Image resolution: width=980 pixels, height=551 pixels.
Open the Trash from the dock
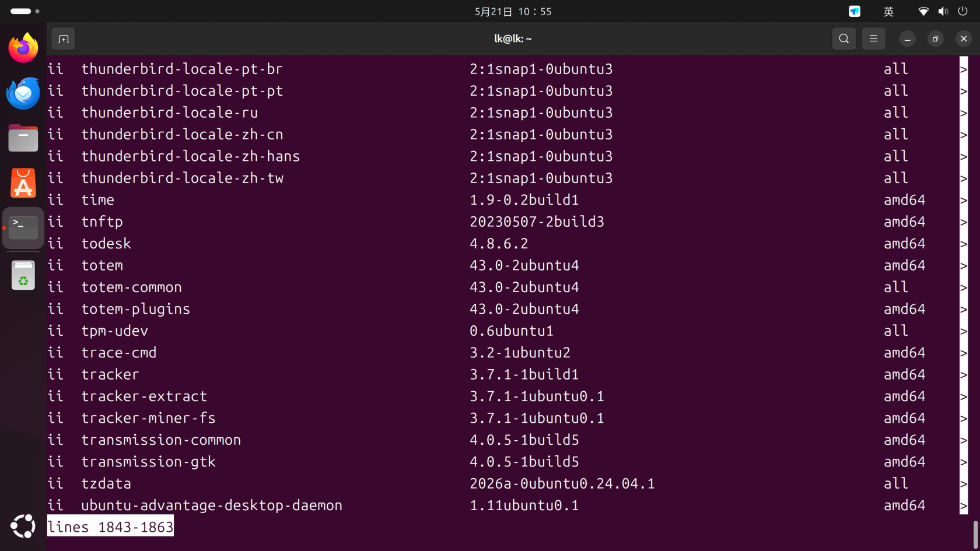[x=23, y=275]
